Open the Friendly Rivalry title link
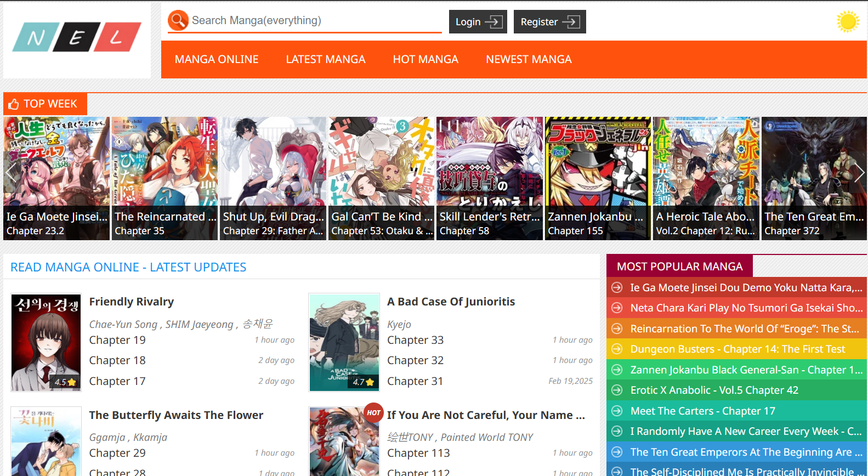The height and width of the screenshot is (476, 868). click(x=132, y=302)
